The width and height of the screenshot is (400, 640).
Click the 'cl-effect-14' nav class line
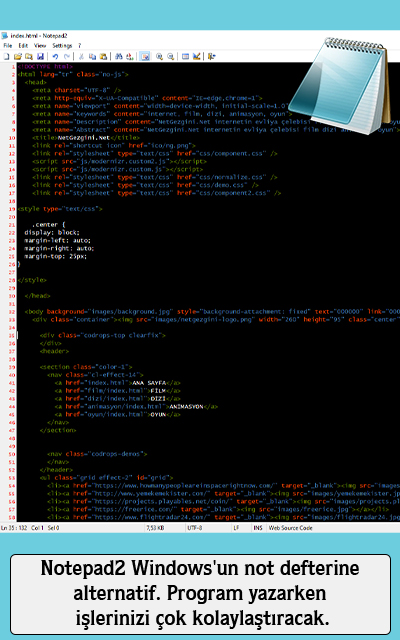pos(95,375)
